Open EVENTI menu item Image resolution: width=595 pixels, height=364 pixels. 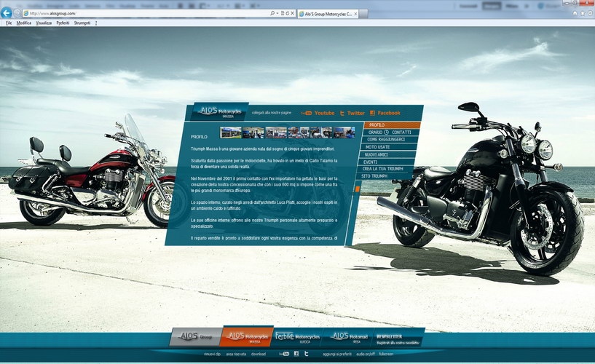click(x=371, y=162)
